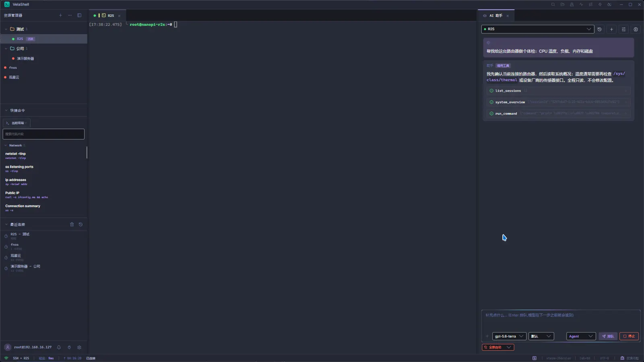Open the 全部自动 approval dropdown

pos(498,347)
